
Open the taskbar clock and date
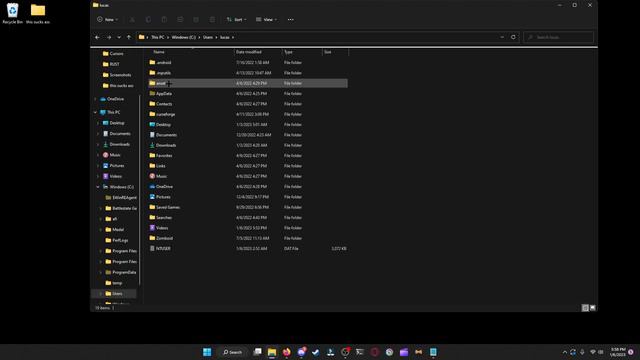coord(618,352)
